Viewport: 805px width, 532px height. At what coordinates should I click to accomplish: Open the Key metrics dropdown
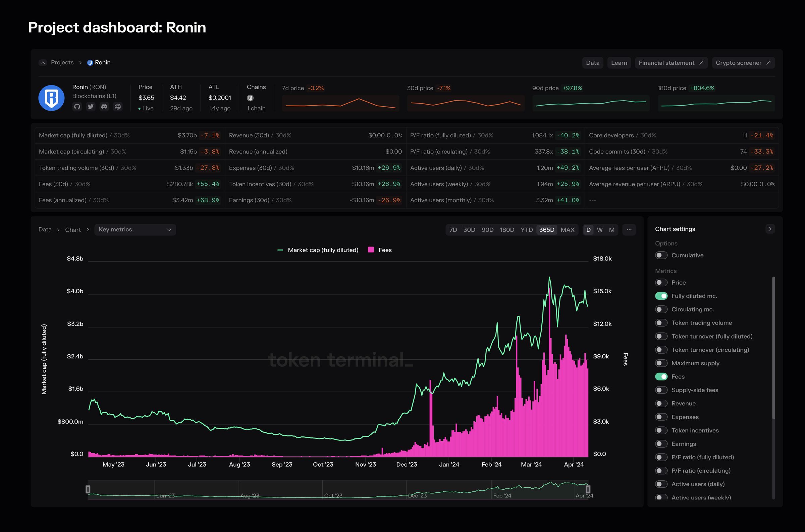coord(135,230)
